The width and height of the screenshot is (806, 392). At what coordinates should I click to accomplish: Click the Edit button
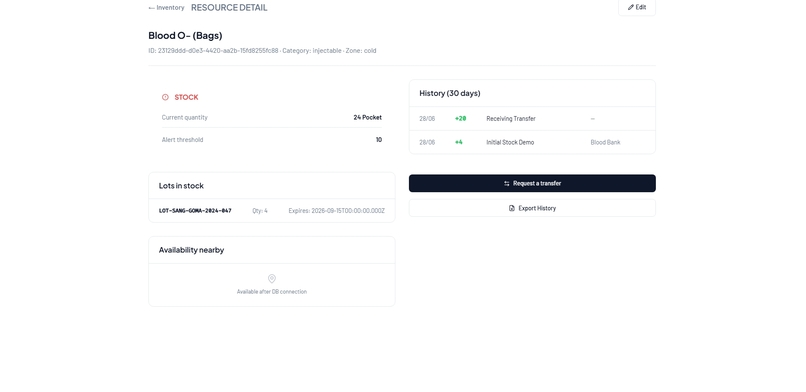[637, 7]
